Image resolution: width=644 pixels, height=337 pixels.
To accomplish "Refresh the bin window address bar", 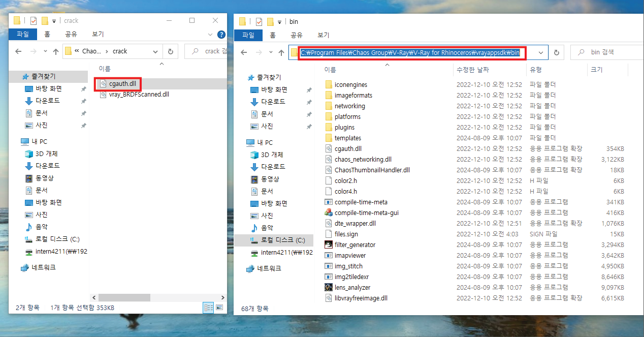I will tap(557, 52).
